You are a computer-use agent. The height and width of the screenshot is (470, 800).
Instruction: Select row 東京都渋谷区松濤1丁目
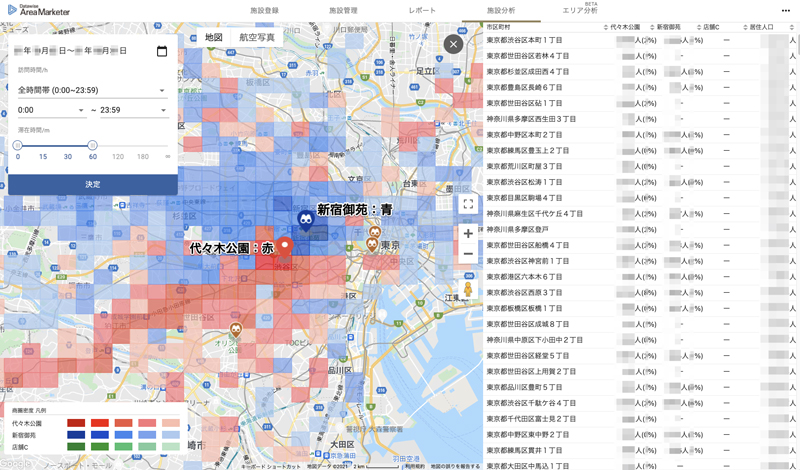tap(641, 182)
